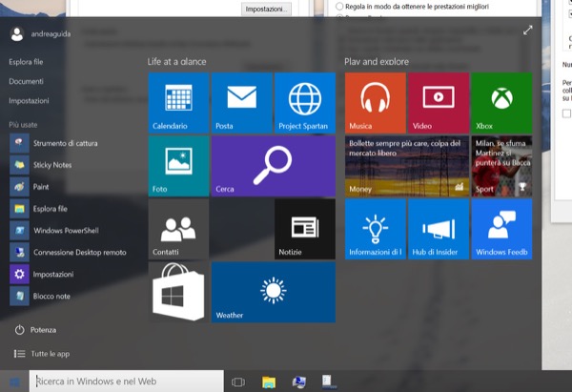
Task: Click the Notepad taskbar icon
Action: [328, 382]
